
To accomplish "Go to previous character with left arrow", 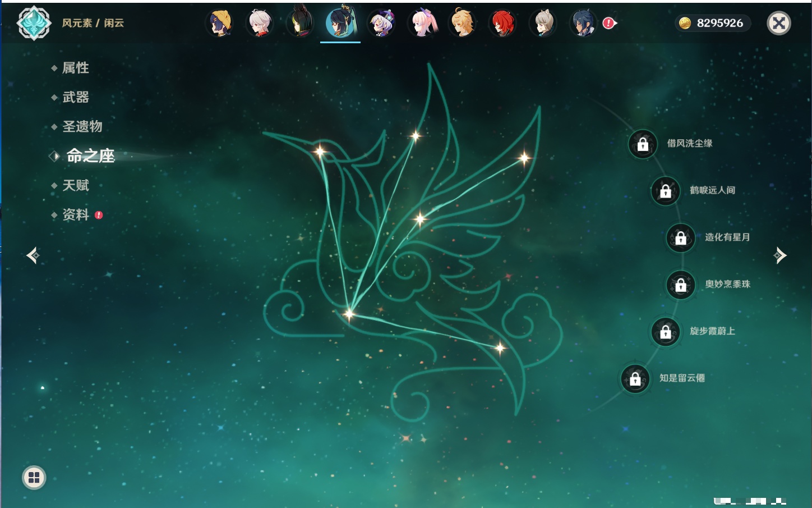I will pos(33,255).
